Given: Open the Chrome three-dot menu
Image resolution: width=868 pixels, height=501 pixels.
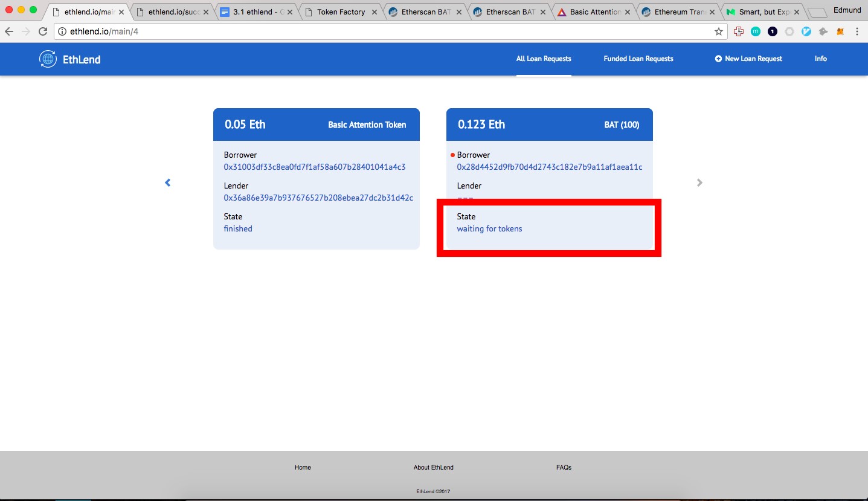Looking at the screenshot, I should click(x=857, y=31).
